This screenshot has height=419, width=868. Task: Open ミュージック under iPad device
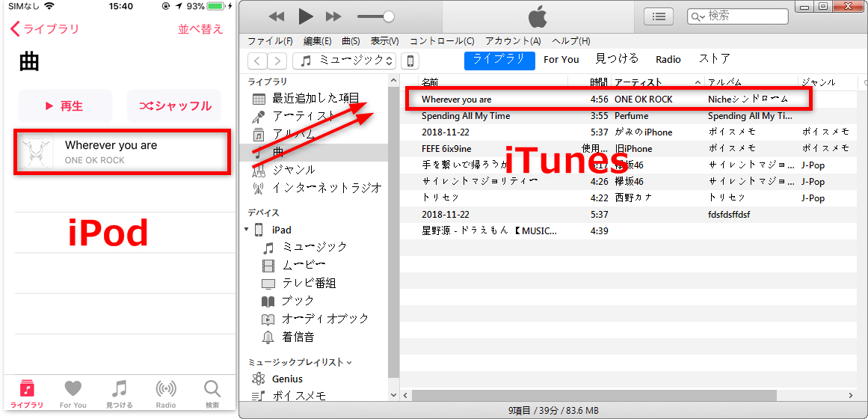point(315,247)
